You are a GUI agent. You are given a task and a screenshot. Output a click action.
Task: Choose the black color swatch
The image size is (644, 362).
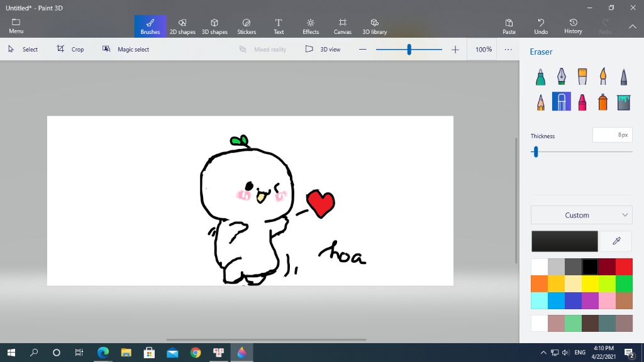[590, 266]
